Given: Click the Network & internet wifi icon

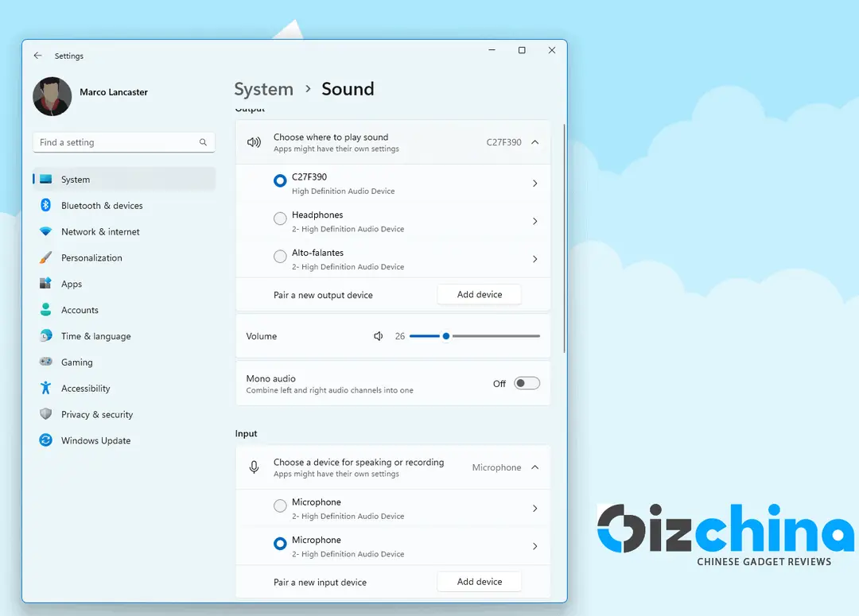Looking at the screenshot, I should pyautogui.click(x=46, y=231).
